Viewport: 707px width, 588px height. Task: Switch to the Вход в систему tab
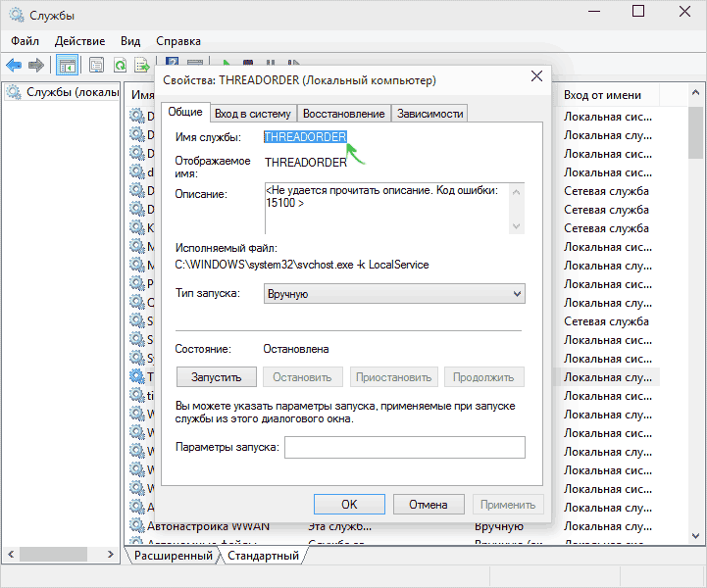click(253, 113)
